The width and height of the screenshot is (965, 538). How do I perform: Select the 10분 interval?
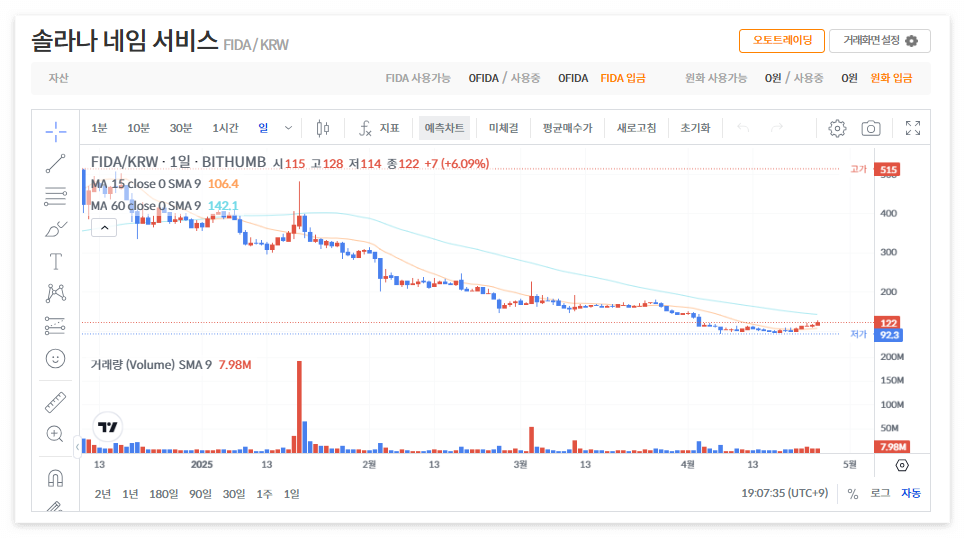(x=138, y=128)
